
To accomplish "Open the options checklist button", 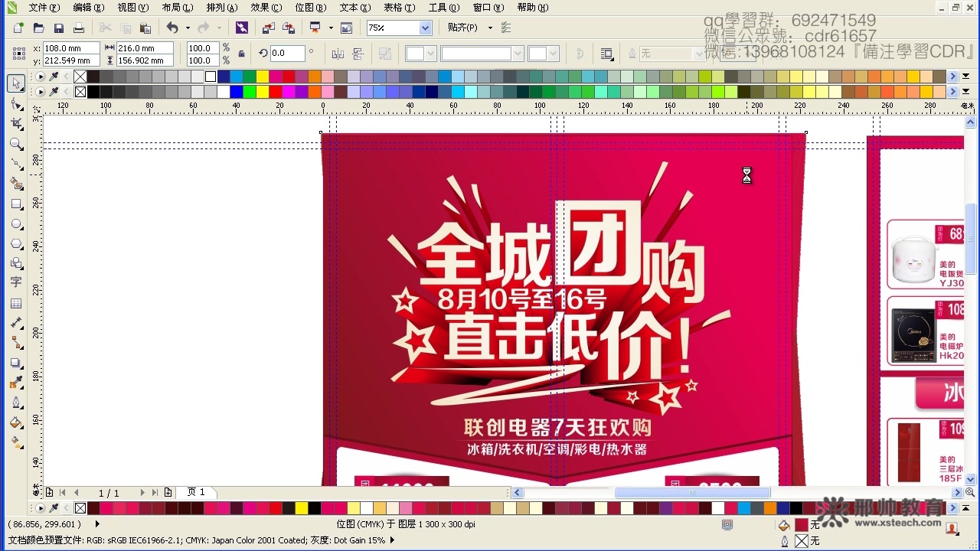I will (505, 28).
